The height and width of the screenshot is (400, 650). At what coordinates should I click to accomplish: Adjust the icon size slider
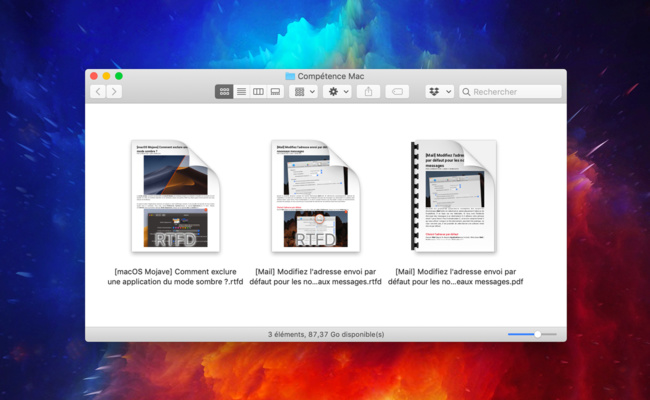537,334
